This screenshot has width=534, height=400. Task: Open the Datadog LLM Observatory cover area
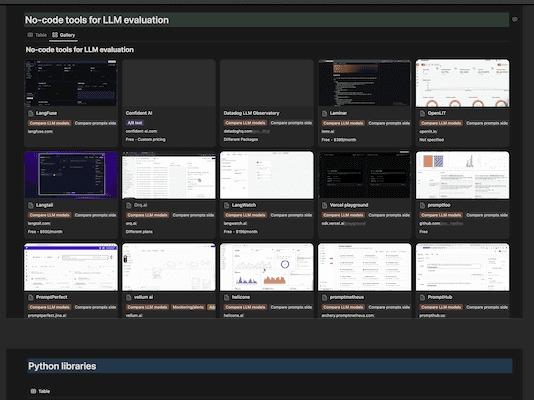[x=267, y=83]
